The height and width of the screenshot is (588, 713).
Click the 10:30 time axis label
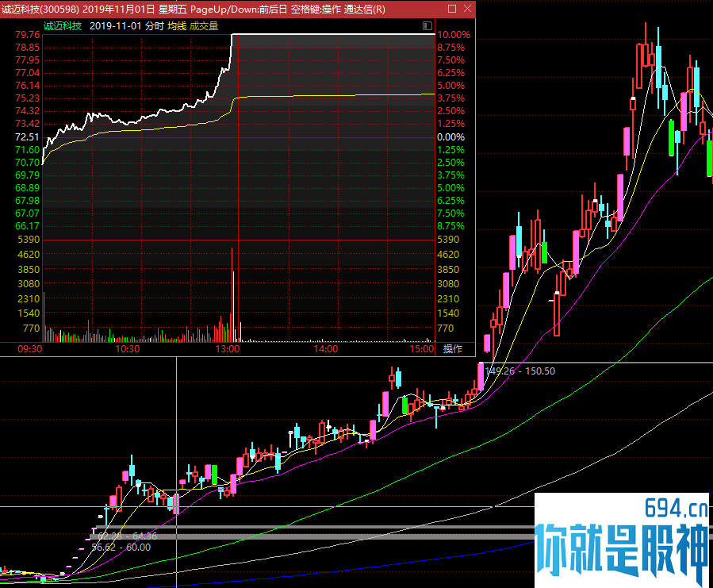[128, 349]
